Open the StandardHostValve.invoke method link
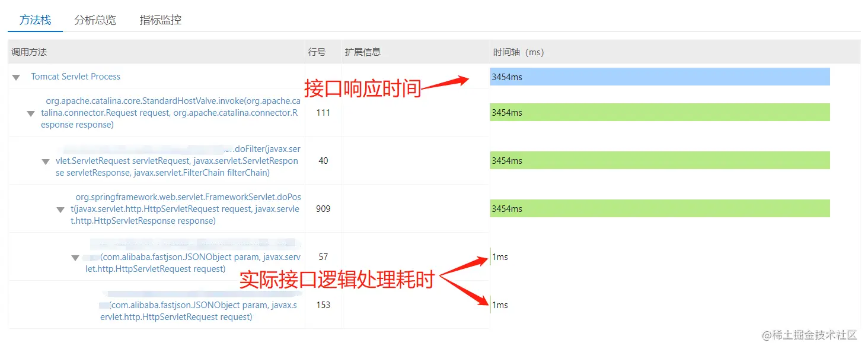 [x=170, y=113]
